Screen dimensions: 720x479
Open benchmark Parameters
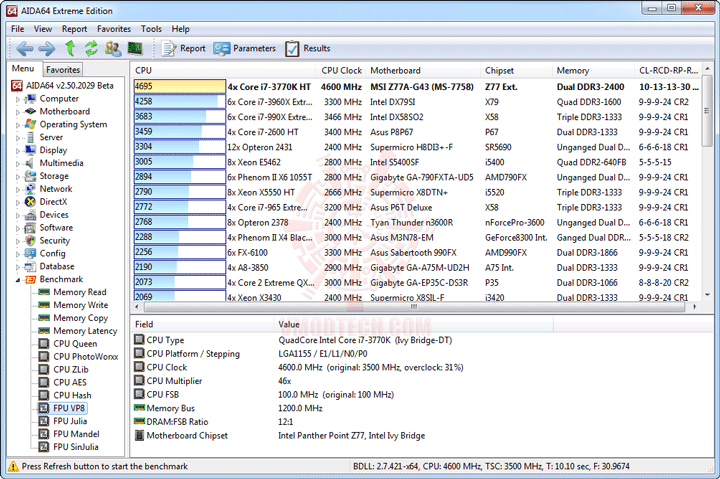tap(244, 48)
